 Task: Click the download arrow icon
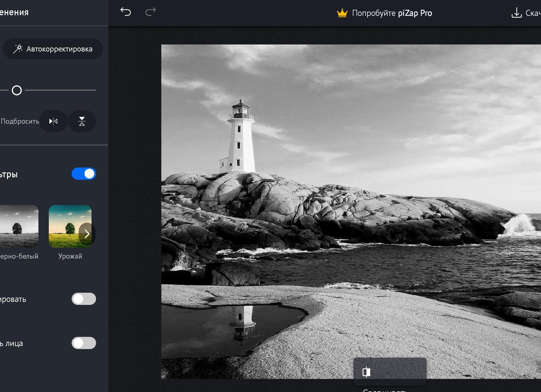point(516,13)
